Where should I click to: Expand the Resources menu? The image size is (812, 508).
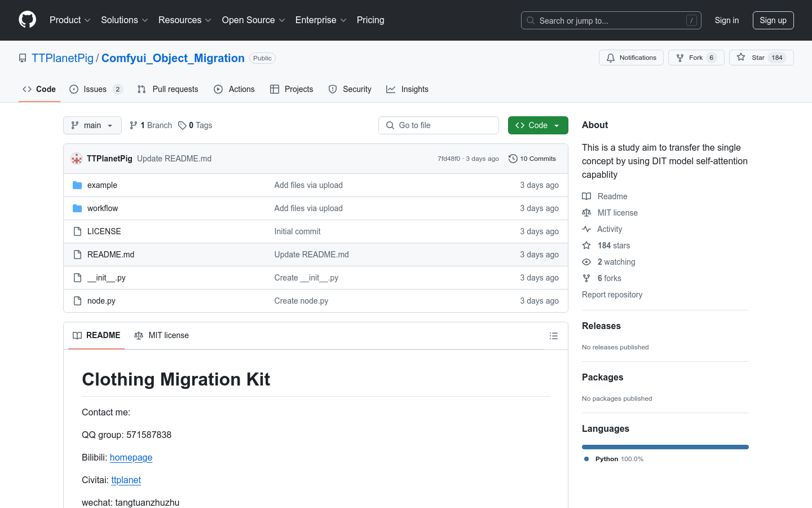[x=185, y=20]
